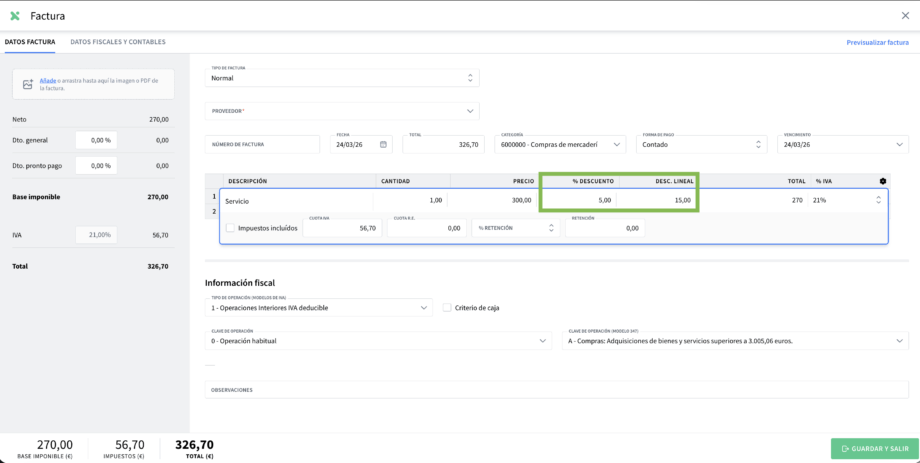Viewport: 920px width, 463px height.
Task: Click the image upload icon in dropzone
Action: tap(28, 84)
